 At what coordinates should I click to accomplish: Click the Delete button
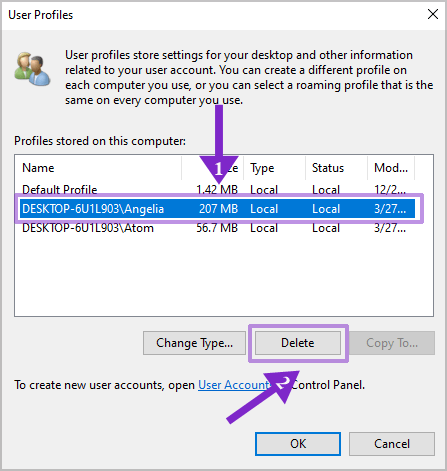pos(298,343)
